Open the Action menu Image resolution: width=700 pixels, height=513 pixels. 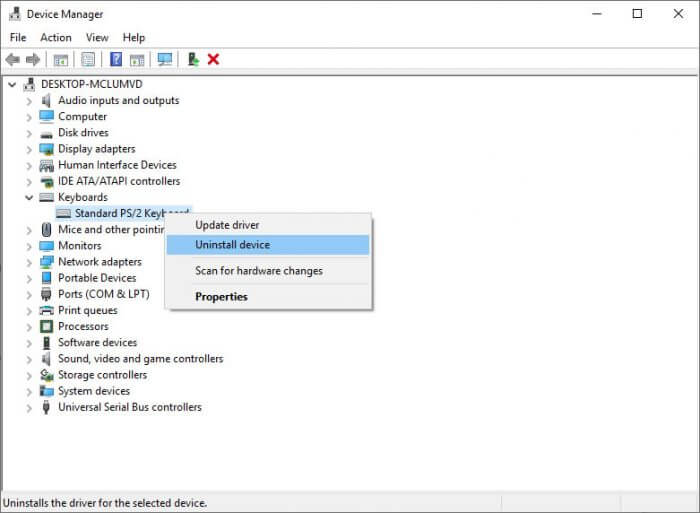56,38
